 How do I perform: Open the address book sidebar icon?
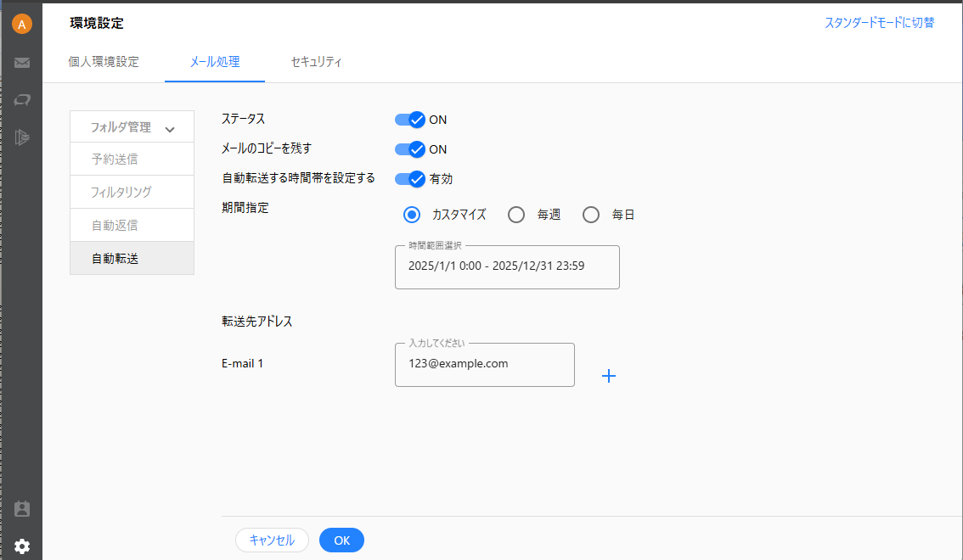point(22,509)
